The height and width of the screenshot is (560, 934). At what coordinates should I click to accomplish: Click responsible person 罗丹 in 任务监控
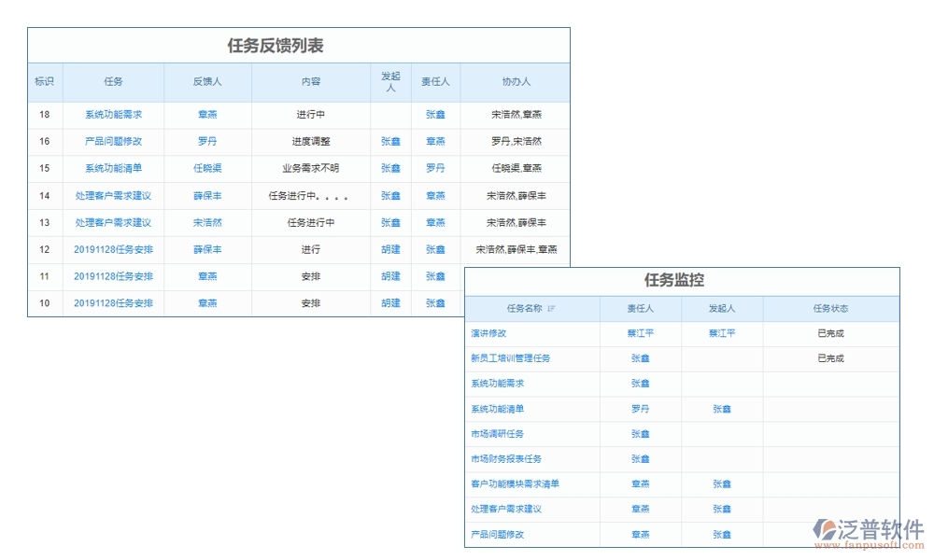[x=641, y=408]
